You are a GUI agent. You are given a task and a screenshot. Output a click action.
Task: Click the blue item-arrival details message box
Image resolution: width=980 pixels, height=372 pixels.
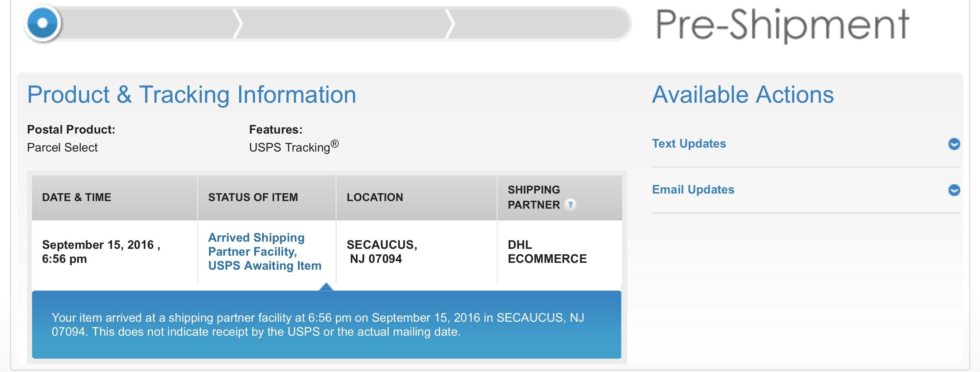(x=326, y=325)
